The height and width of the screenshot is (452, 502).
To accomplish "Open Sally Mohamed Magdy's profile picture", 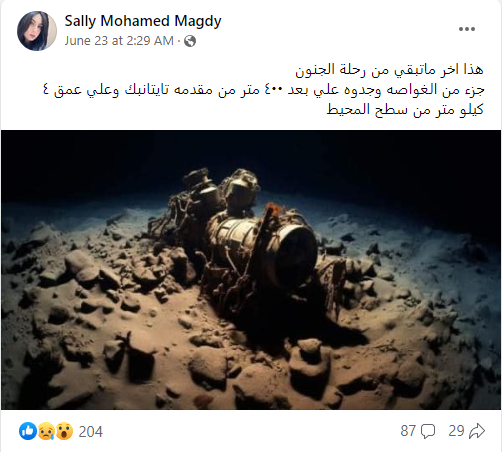I will click(x=37, y=31).
